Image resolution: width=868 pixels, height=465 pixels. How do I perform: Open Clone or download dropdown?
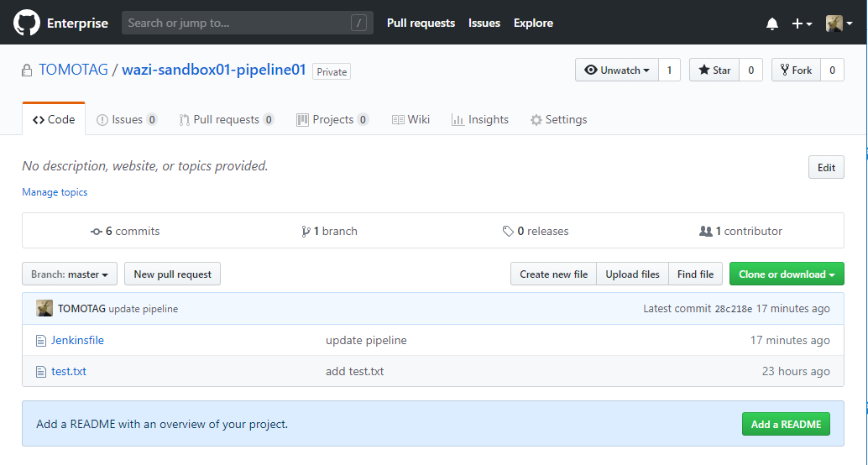tap(787, 274)
